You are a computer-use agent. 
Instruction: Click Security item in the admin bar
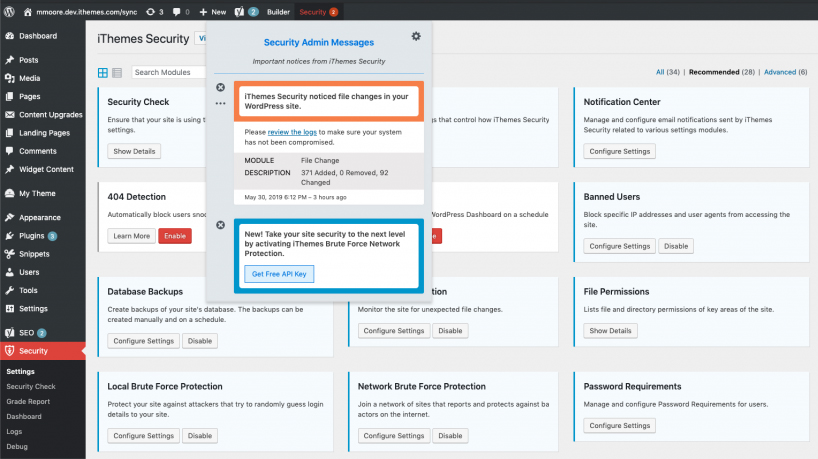point(318,11)
